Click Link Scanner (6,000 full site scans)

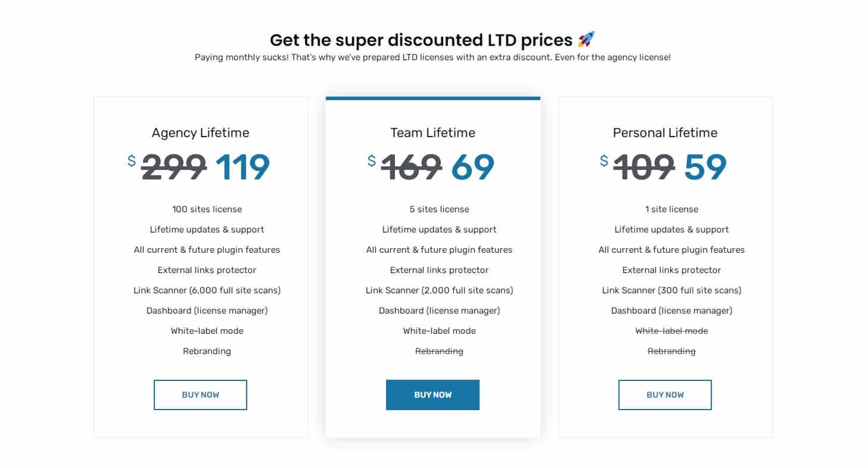(x=207, y=290)
